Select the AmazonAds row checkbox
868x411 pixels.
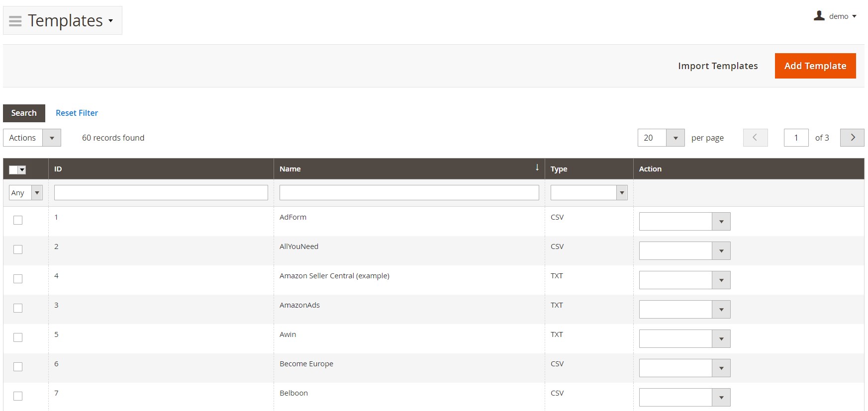(18, 308)
